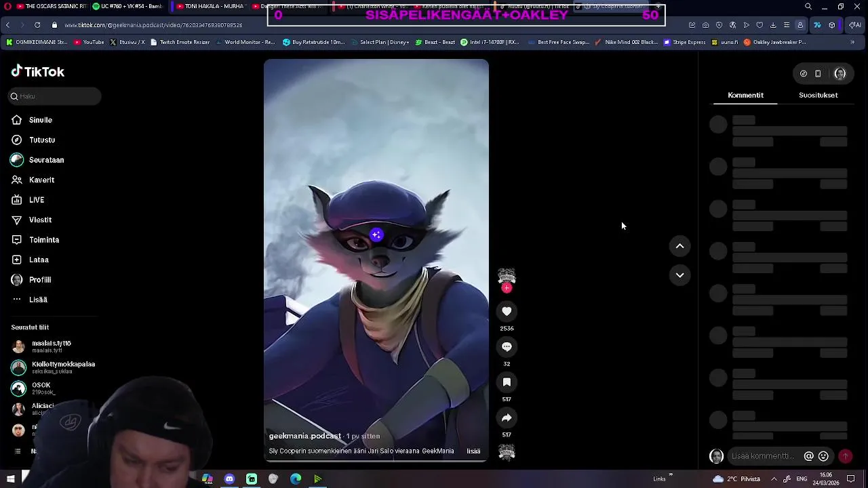Go to Tutustu explore page
Viewport: 868px width, 488px height.
pyautogui.click(x=33, y=140)
